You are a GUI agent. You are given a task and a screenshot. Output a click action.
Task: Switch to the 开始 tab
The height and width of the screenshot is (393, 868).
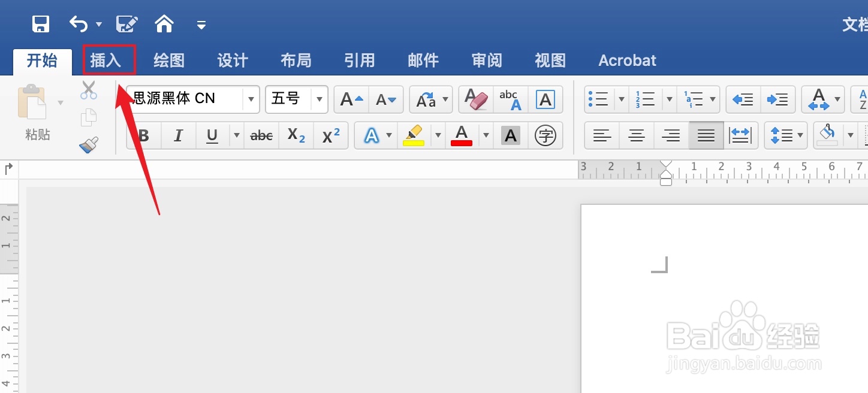click(43, 61)
